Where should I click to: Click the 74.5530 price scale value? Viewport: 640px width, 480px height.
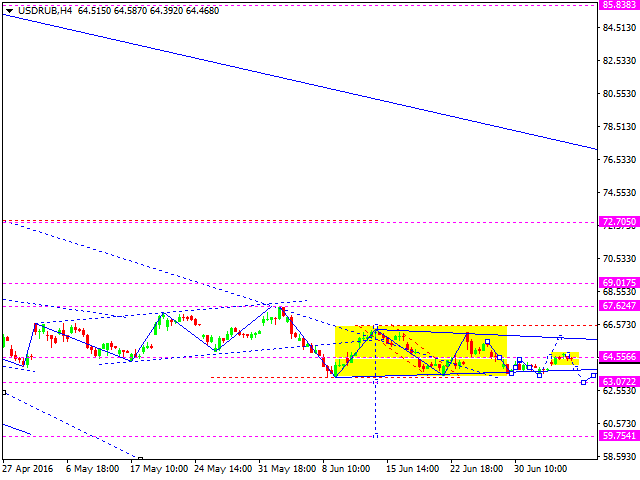tap(620, 193)
